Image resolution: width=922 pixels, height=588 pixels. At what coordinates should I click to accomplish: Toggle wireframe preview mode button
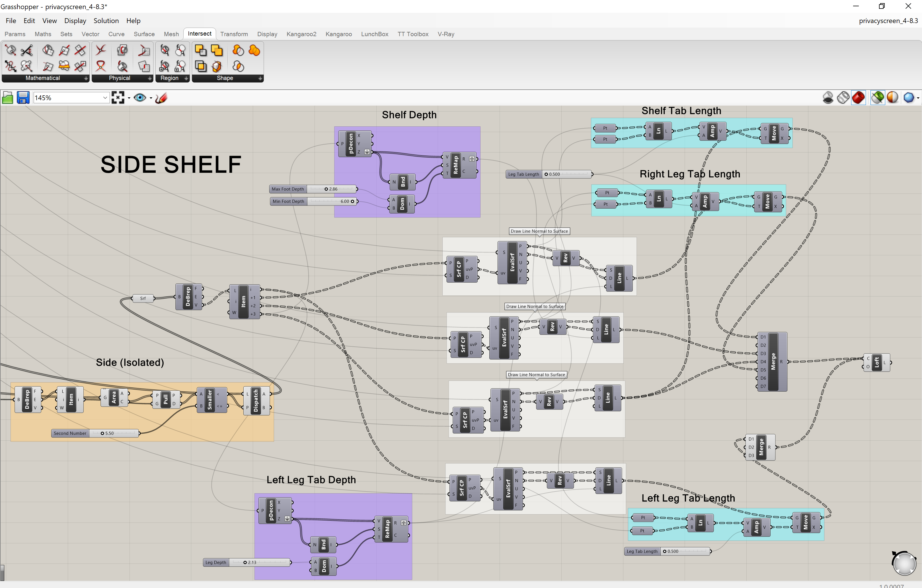843,98
